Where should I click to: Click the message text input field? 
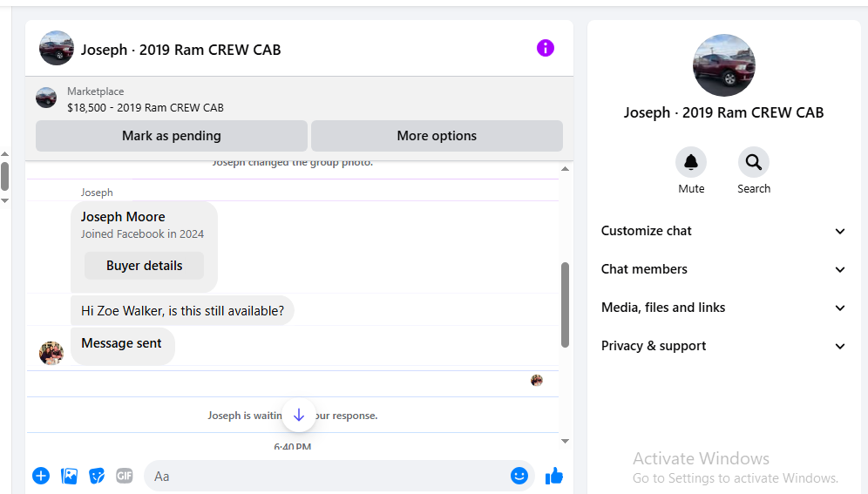(x=327, y=476)
